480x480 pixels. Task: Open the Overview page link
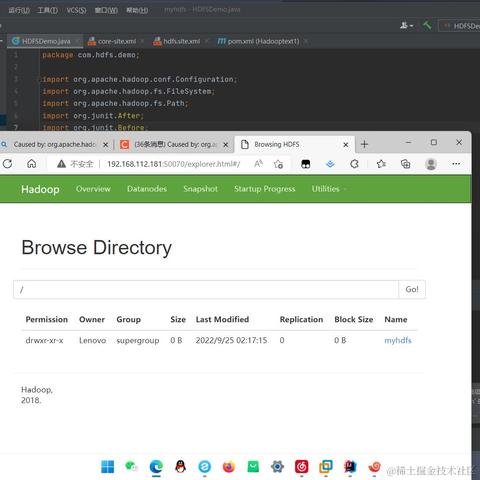(x=93, y=189)
